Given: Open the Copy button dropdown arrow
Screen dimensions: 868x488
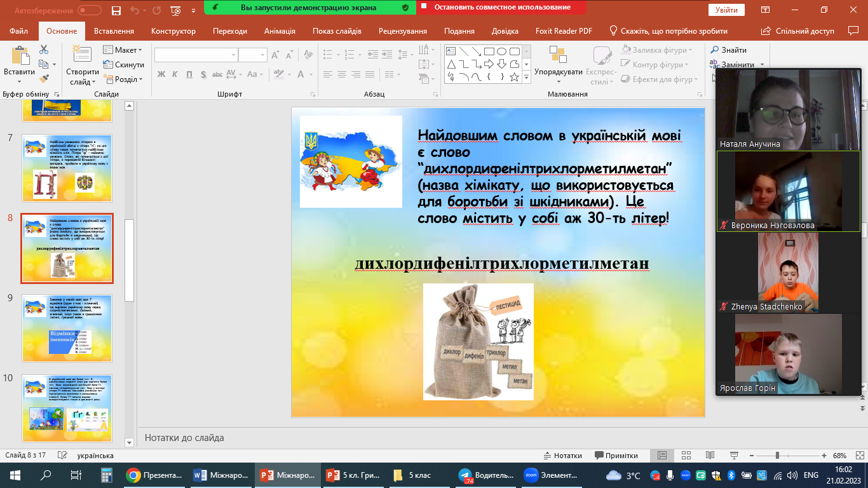Looking at the screenshot, I should (55, 64).
